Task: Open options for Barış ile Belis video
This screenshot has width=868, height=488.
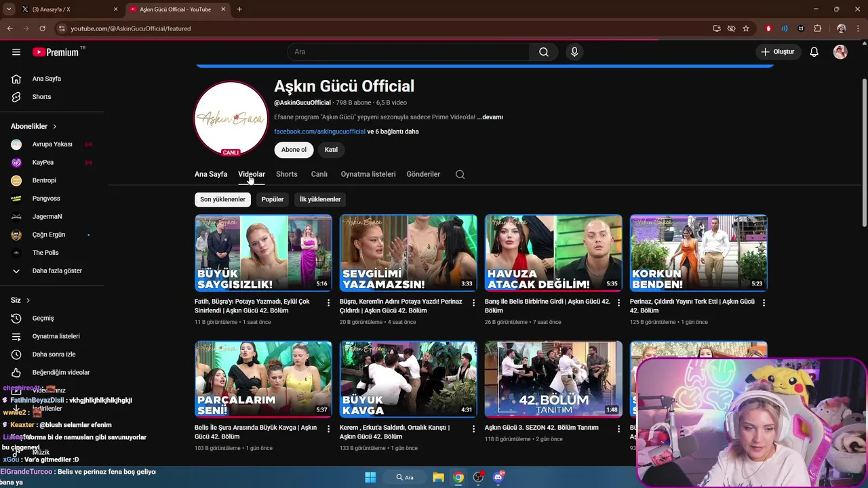Action: tap(618, 302)
